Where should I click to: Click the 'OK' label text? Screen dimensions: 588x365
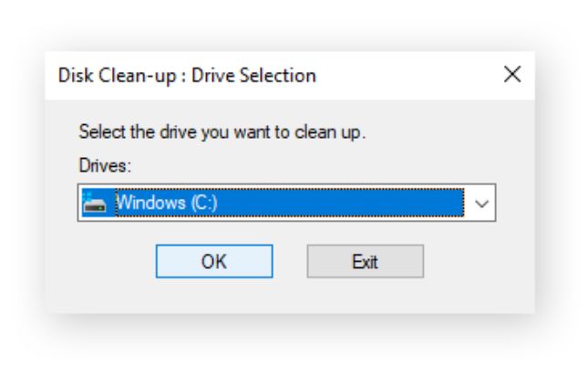pyautogui.click(x=213, y=261)
